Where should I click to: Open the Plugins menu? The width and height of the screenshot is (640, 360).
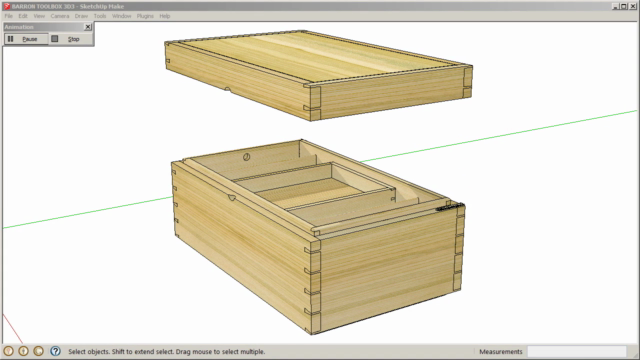(x=145, y=16)
